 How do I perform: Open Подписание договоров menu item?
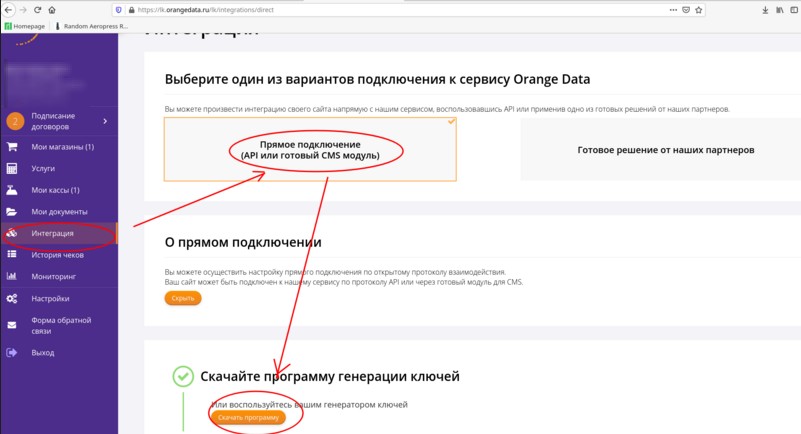click(53, 121)
